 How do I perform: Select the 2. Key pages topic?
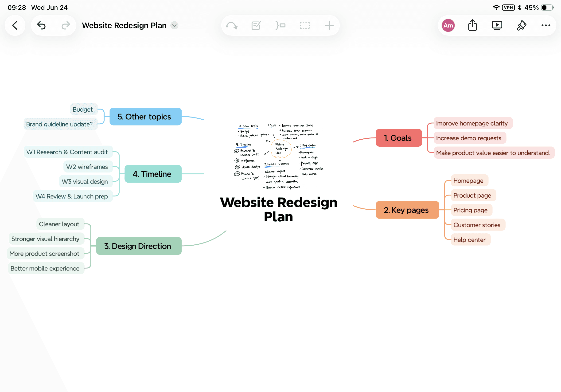pyautogui.click(x=407, y=210)
